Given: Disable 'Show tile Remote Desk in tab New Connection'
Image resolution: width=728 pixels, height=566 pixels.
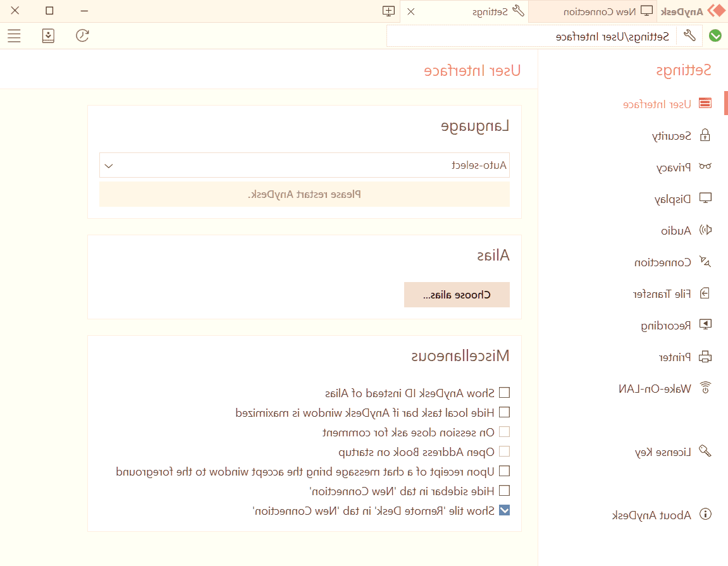Looking at the screenshot, I should click(x=504, y=510).
